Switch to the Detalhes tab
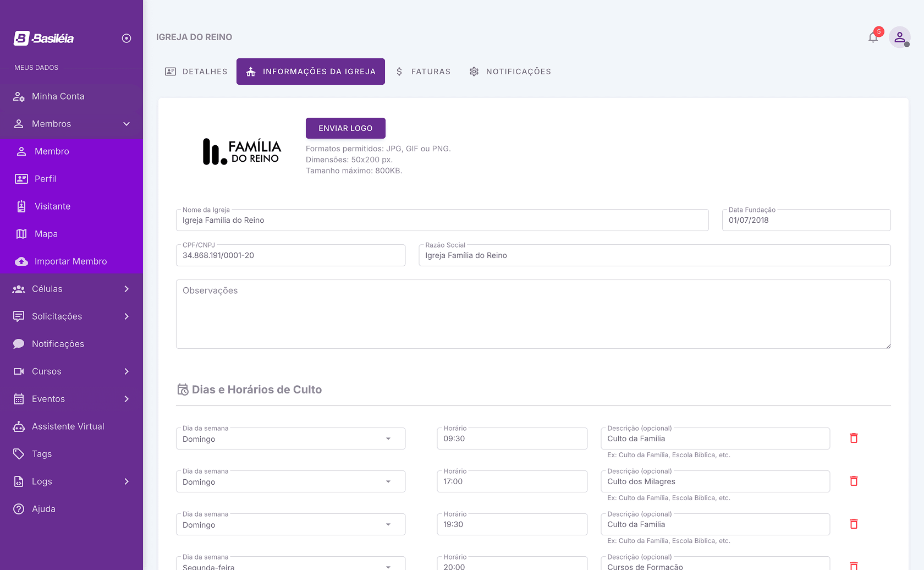 click(196, 72)
